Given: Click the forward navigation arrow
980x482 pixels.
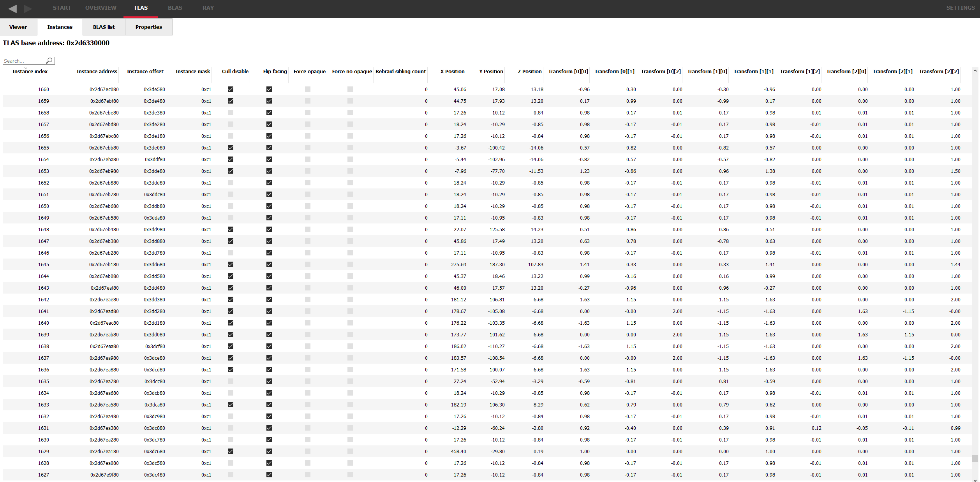Looking at the screenshot, I should [27, 8].
